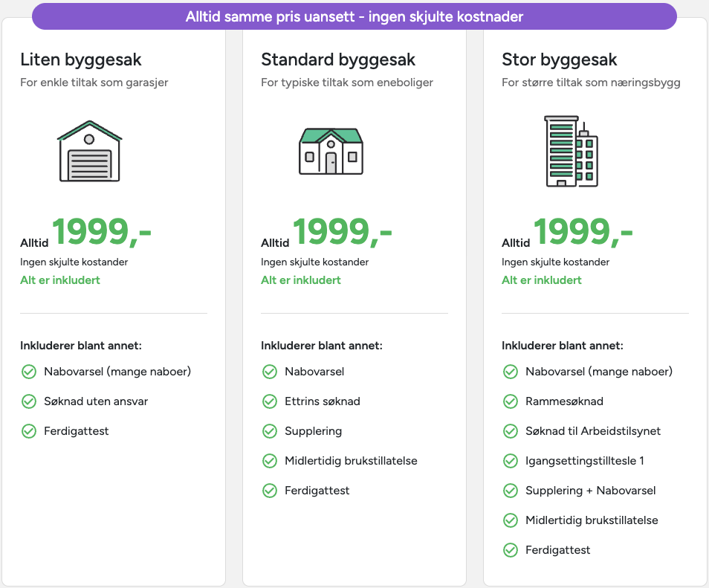Viewport: 709px width, 588px height.
Task: Click the checkmark icon beside Ettrins søknad
Action: [x=270, y=401]
